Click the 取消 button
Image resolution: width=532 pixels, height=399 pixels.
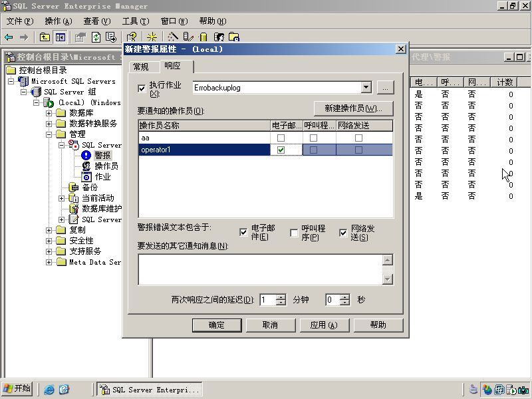tap(271, 325)
